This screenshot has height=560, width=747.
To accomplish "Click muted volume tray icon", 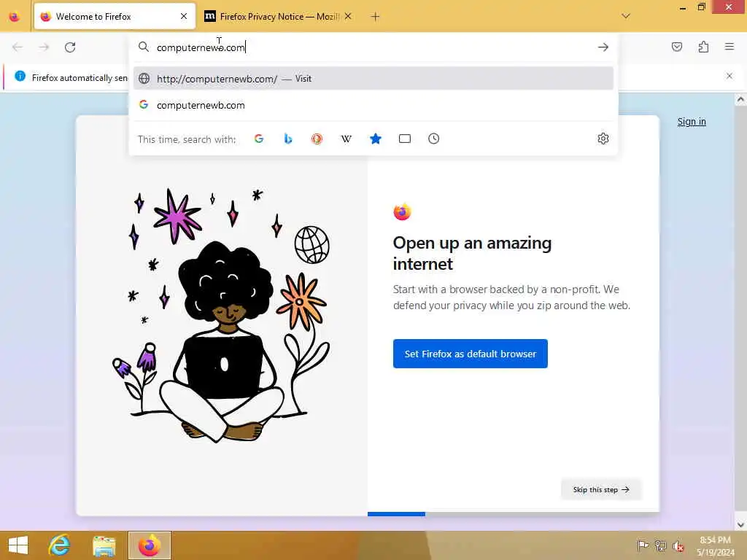I will tap(678, 545).
